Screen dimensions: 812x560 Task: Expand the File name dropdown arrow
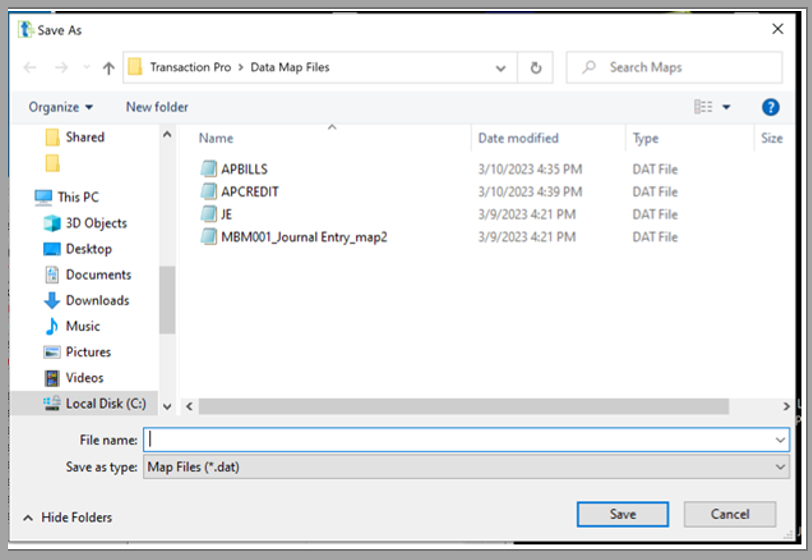click(780, 440)
